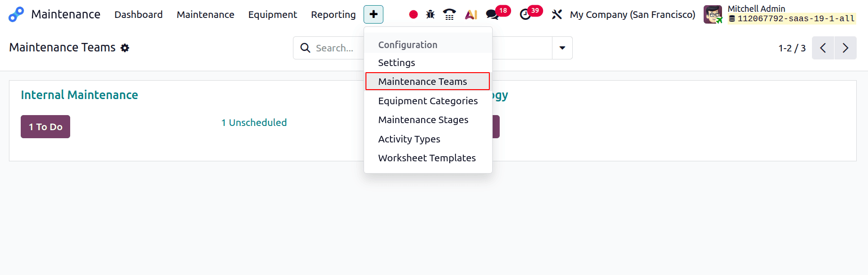Open chat messages with 18 notifications
868x275 pixels.
(498, 13)
